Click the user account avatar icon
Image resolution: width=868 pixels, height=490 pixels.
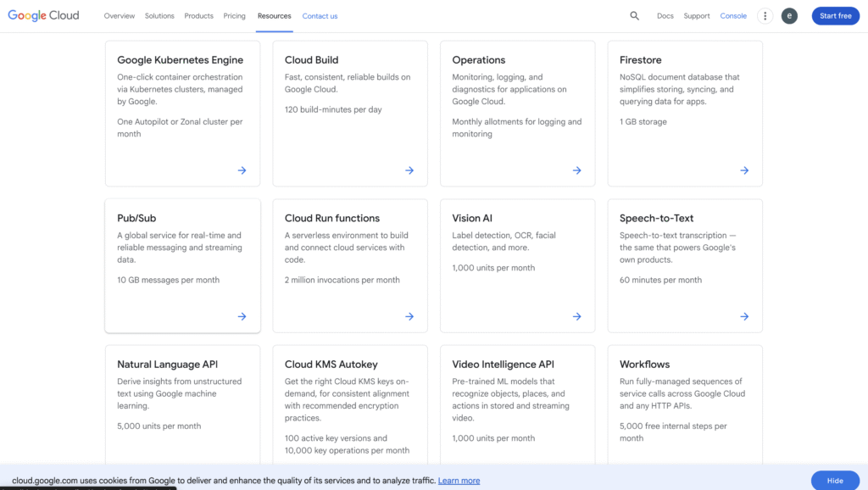click(789, 16)
